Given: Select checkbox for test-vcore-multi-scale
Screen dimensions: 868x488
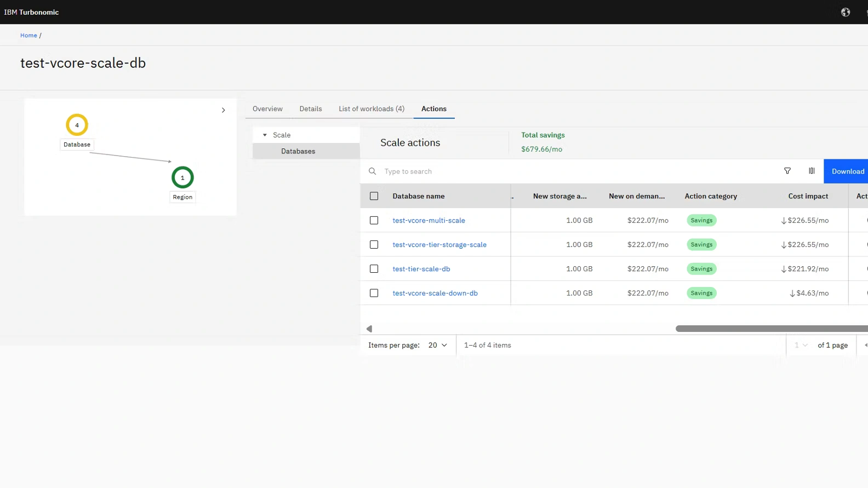Looking at the screenshot, I should (374, 220).
